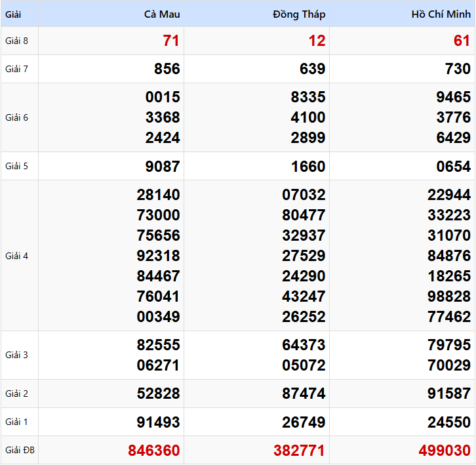Select number 4100 under Đồng Tháp
The width and height of the screenshot is (476, 465).
tap(308, 117)
